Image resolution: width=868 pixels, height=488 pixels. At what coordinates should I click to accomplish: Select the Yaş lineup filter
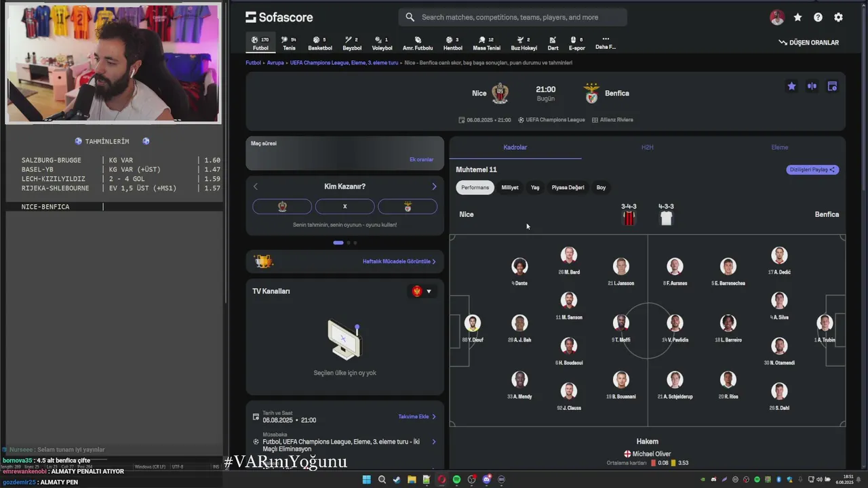(x=535, y=188)
